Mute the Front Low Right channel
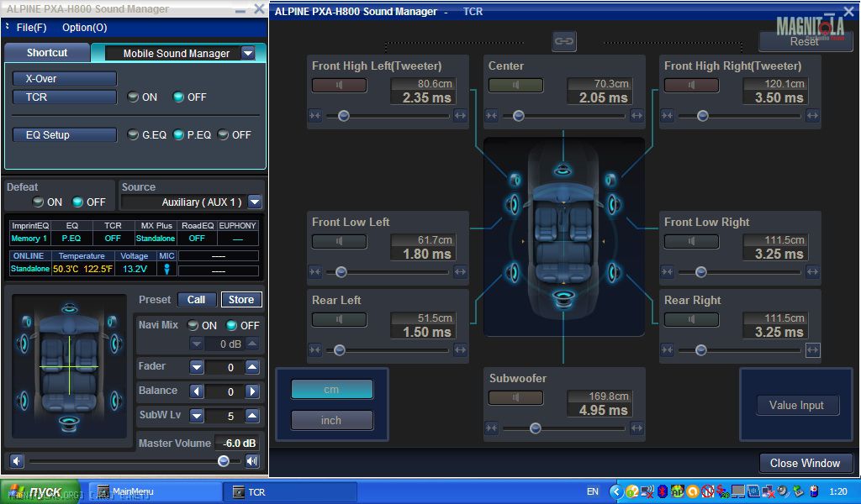The height and width of the screenshot is (504, 861). click(691, 241)
